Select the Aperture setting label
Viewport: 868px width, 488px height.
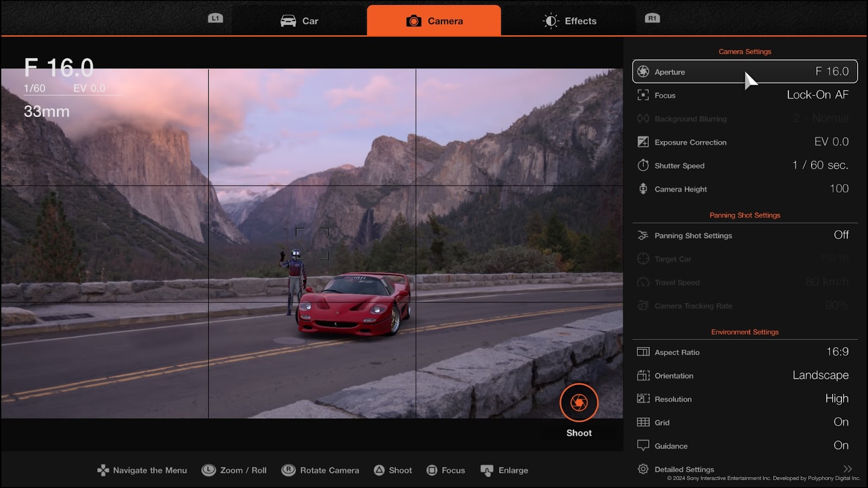click(x=669, y=72)
